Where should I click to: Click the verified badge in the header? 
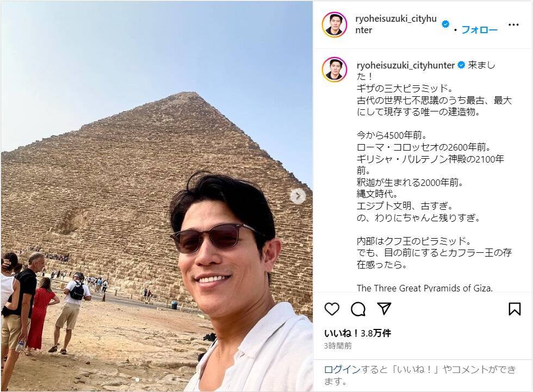(x=445, y=24)
